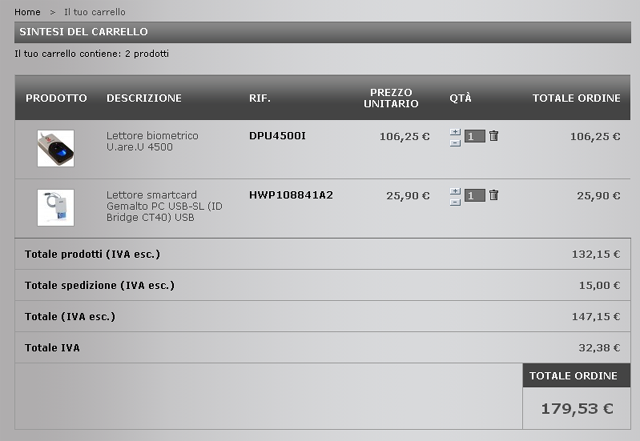Increase quantity of Lettore smartcard Gemalto
640x441 pixels.
455,191
